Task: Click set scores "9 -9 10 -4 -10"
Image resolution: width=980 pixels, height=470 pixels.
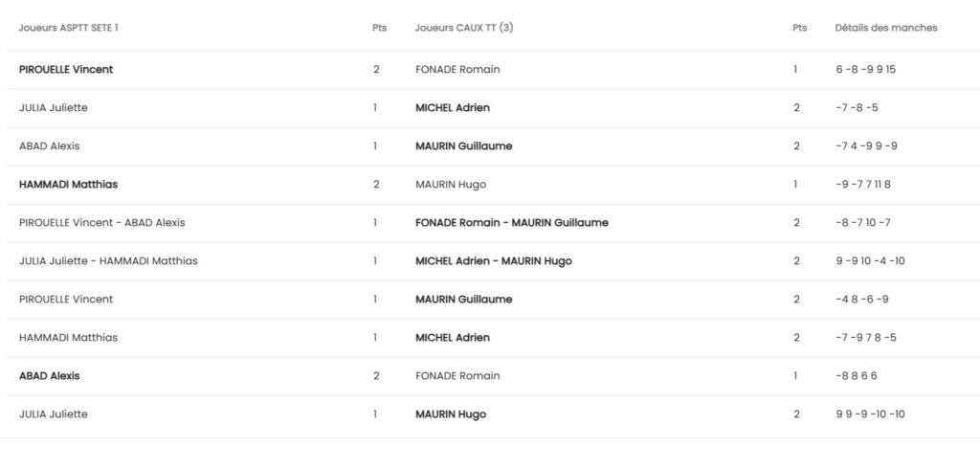Action: [x=870, y=261]
